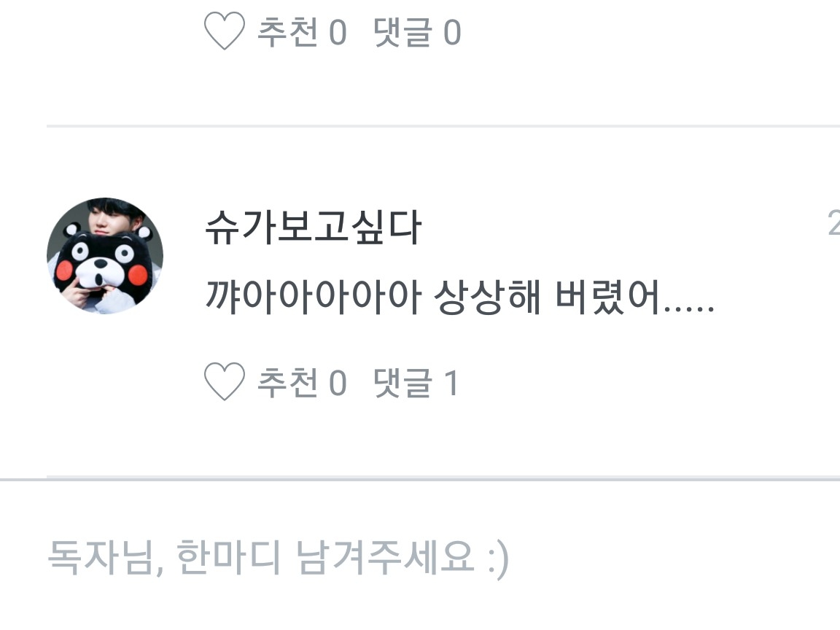Toggle 추천 0 recommendation above the divider
Screen dimensions: 840x630
click(x=302, y=32)
